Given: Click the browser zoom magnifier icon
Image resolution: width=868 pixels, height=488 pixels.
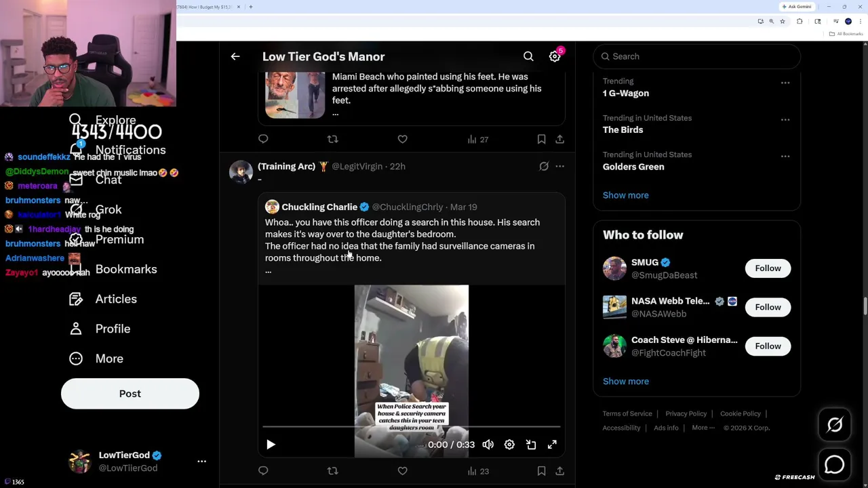Looking at the screenshot, I should point(771,22).
